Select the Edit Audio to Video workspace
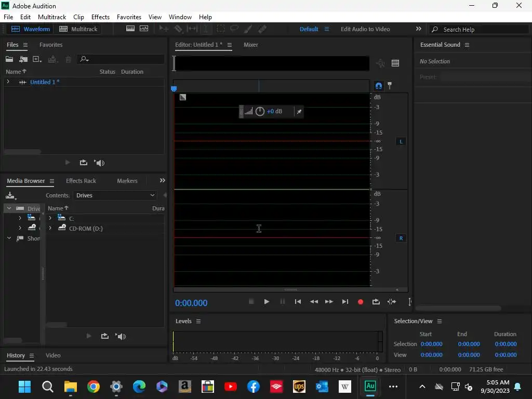The height and width of the screenshot is (399, 532). (x=365, y=29)
